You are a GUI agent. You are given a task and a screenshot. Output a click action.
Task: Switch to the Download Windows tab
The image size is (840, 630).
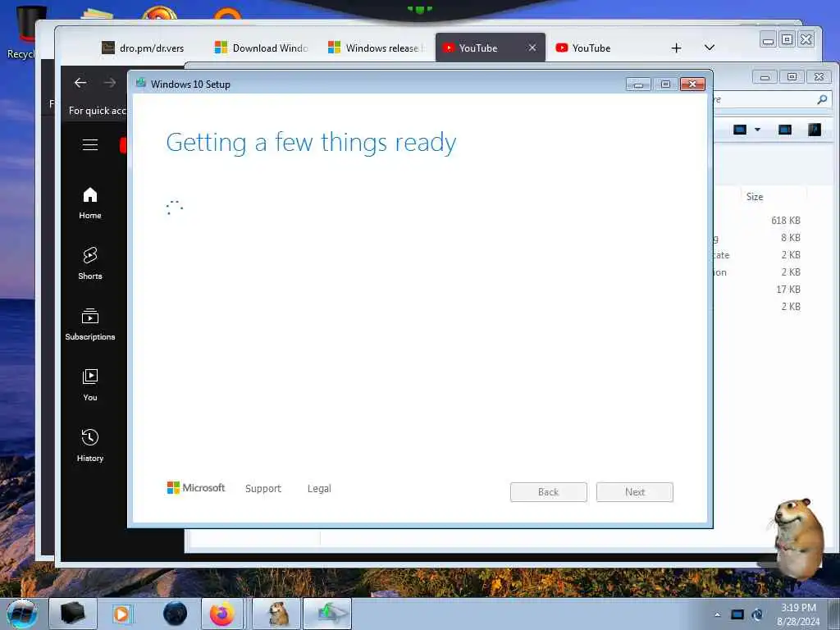pyautogui.click(x=262, y=48)
